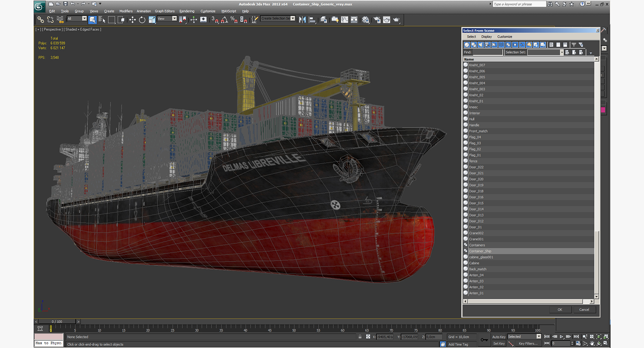Toggle Spinner Snap in main toolbar

[244, 20]
